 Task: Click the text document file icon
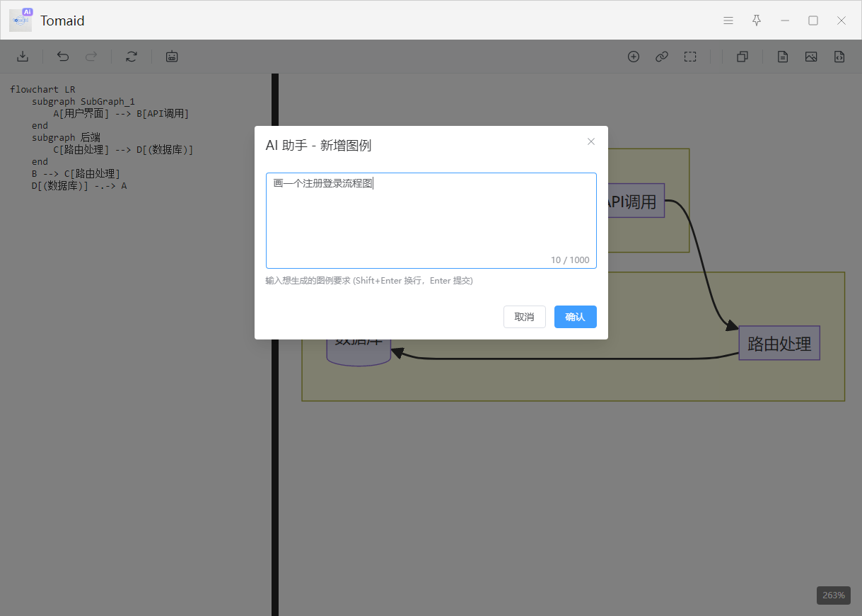783,57
